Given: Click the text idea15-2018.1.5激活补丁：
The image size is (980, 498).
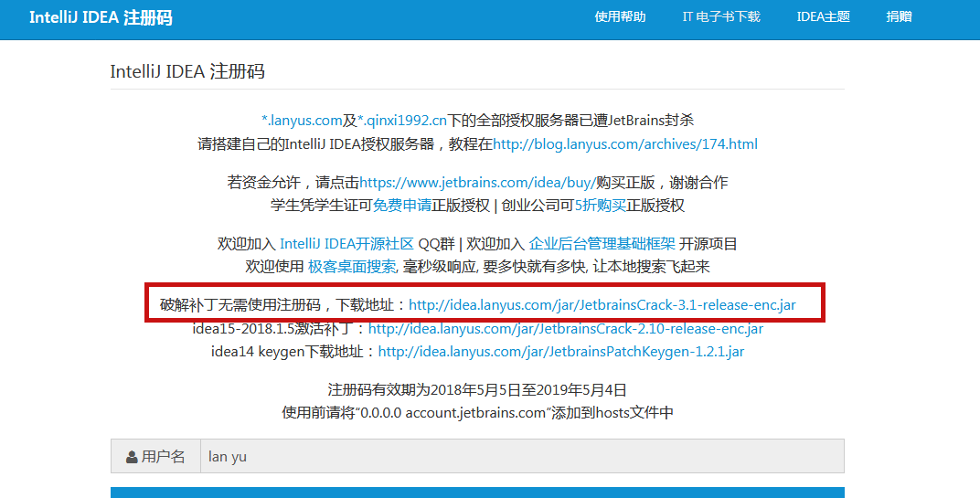Looking at the screenshot, I should pyautogui.click(x=280, y=329).
